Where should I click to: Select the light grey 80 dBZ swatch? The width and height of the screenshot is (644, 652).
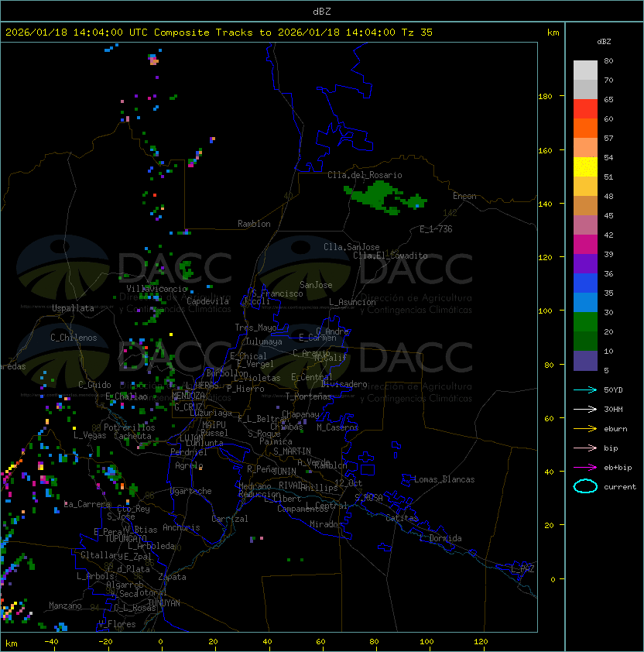(x=585, y=70)
